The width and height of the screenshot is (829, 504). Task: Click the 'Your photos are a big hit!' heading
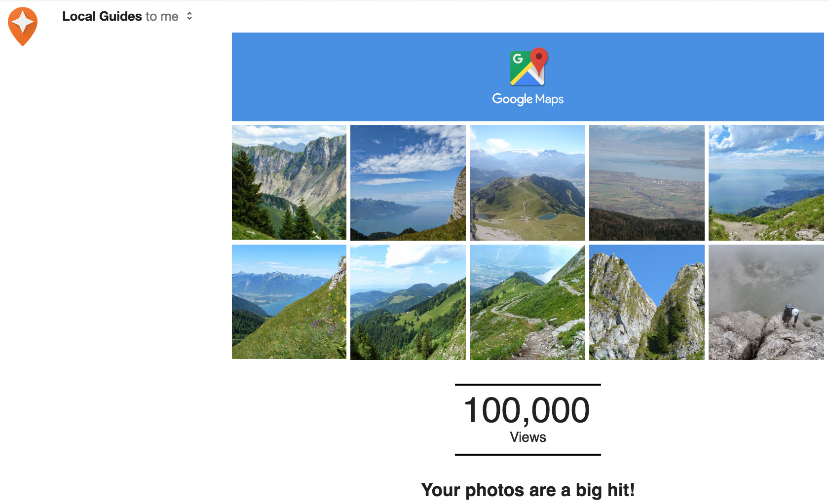(528, 490)
